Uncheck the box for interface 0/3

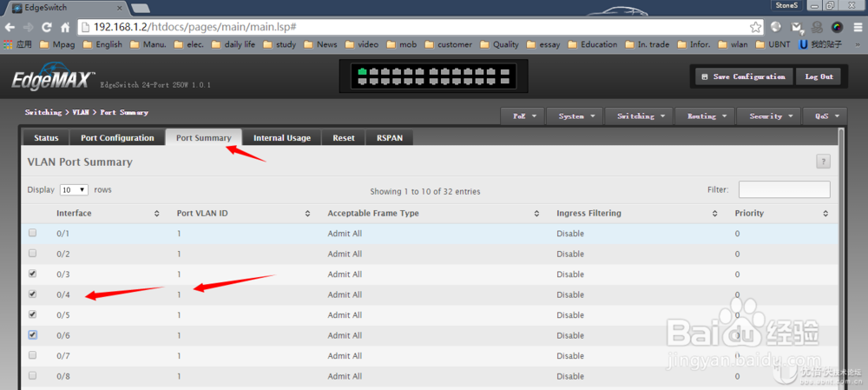33,274
